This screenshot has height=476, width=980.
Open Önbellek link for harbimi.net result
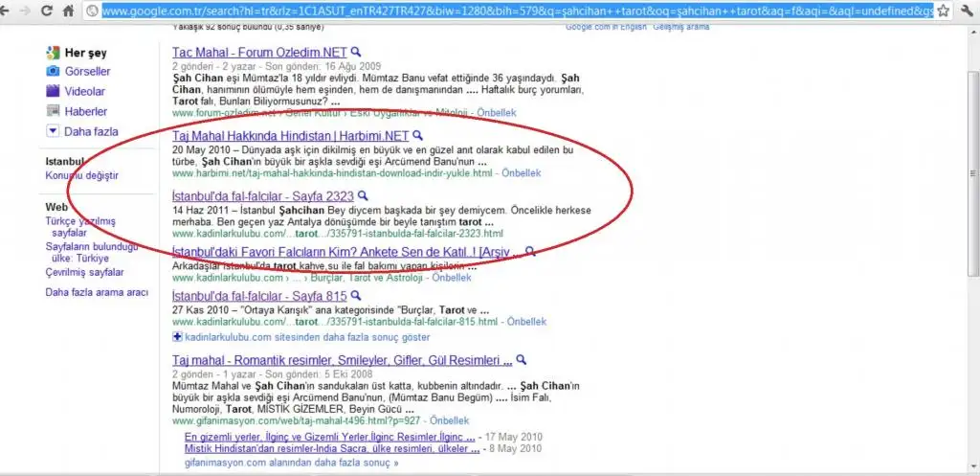pos(522,172)
